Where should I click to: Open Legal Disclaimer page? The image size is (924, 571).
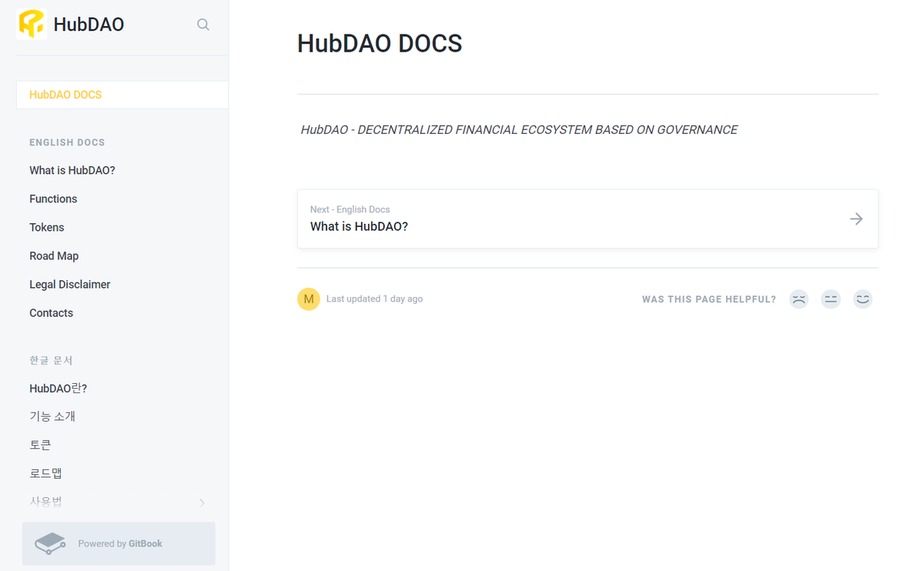pyautogui.click(x=70, y=284)
